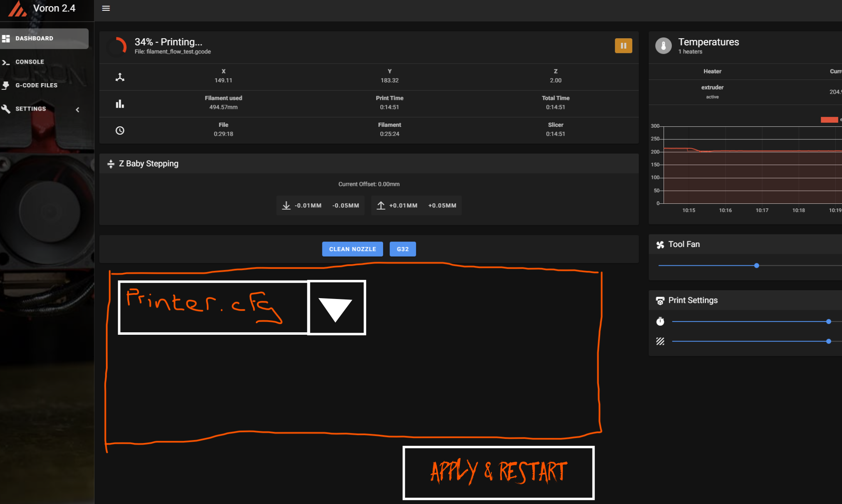Open the printer.cfg dropdown
The height and width of the screenshot is (504, 842).
pos(336,307)
